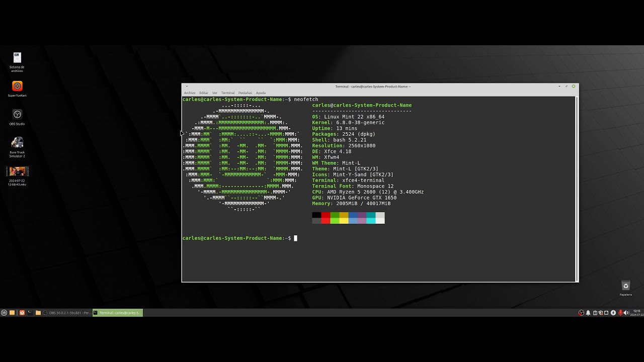Open the Ayuda menu in the terminal
Screen dimensions: 644x362
click(261, 93)
